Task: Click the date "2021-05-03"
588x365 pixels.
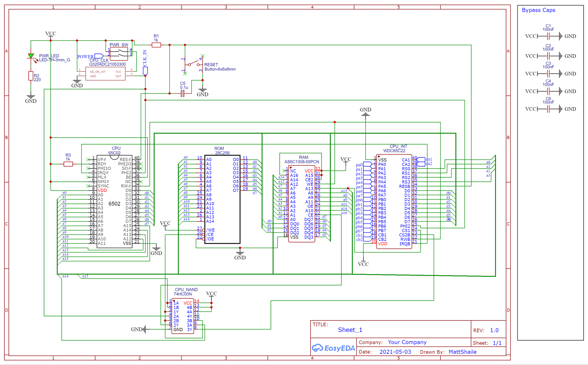Action: coord(395,352)
